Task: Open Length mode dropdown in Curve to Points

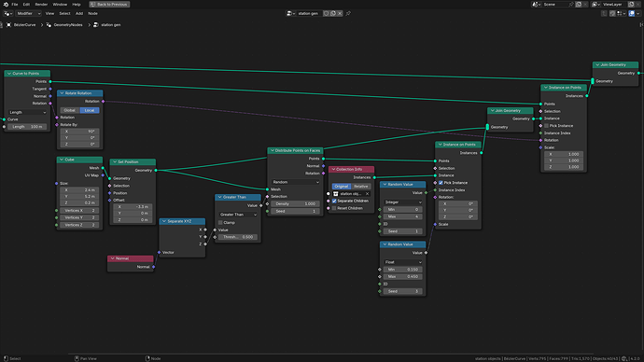Action: (x=27, y=112)
